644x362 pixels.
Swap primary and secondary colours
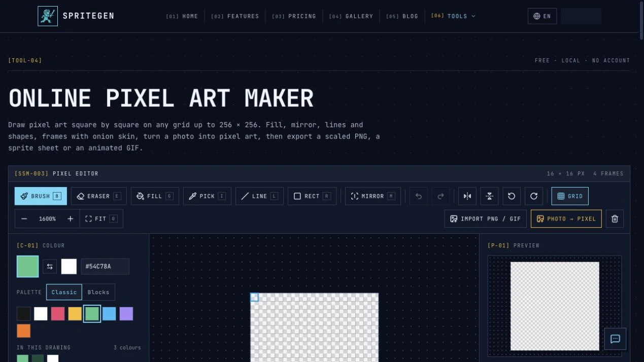coord(50,267)
